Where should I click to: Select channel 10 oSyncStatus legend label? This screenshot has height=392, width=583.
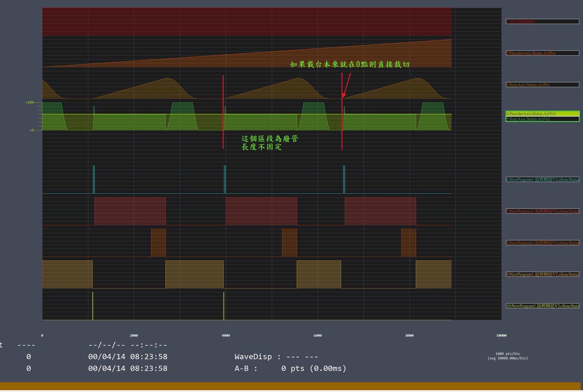pyautogui.click(x=542, y=306)
